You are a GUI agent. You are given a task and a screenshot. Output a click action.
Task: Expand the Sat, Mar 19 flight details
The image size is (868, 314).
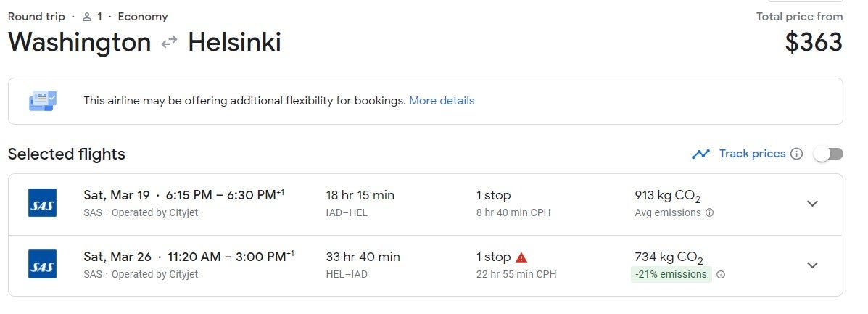(813, 204)
